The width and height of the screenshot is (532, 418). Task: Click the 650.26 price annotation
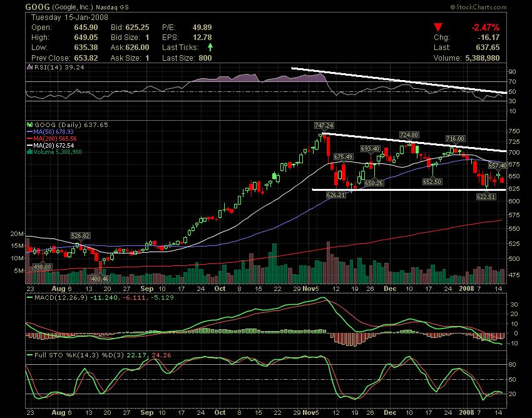point(374,183)
